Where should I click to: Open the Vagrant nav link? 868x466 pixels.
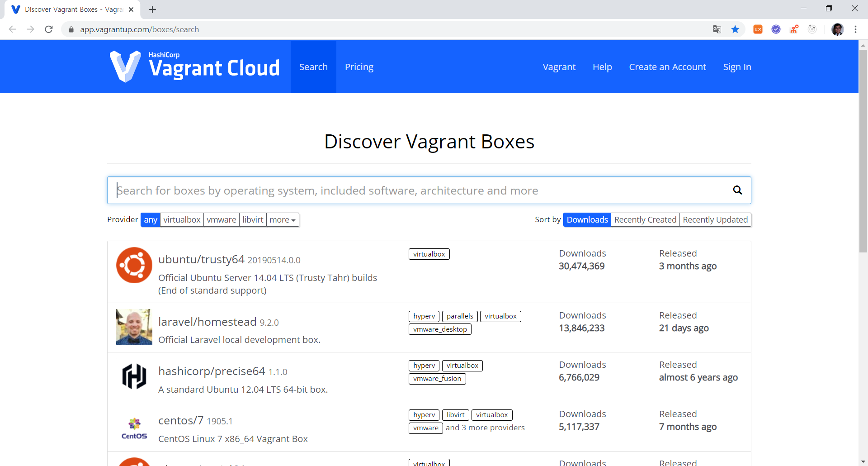[559, 67]
